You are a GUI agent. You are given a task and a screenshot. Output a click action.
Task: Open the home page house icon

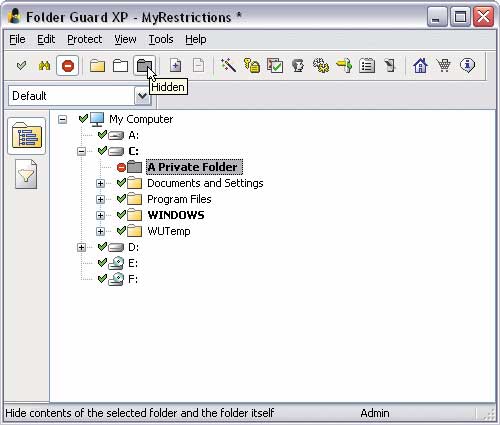point(420,65)
